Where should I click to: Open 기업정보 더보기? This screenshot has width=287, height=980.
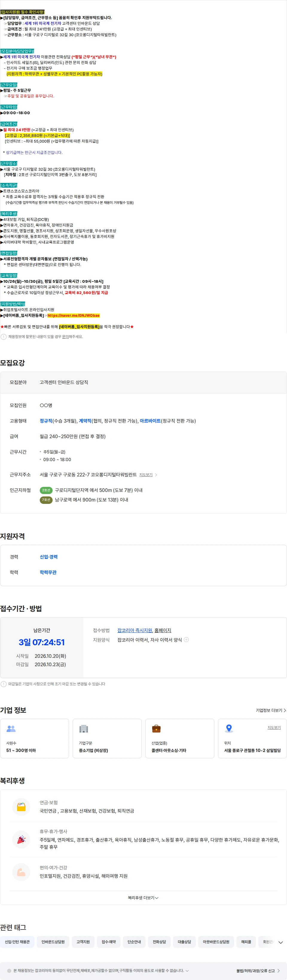271,710
